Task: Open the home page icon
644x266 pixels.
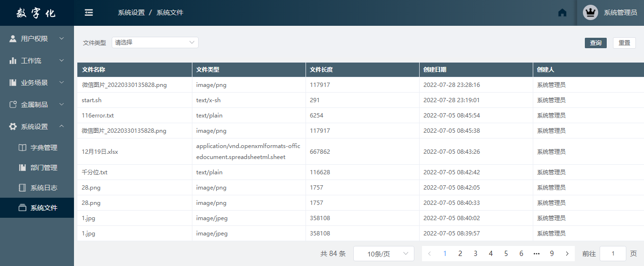Action: pos(562,13)
